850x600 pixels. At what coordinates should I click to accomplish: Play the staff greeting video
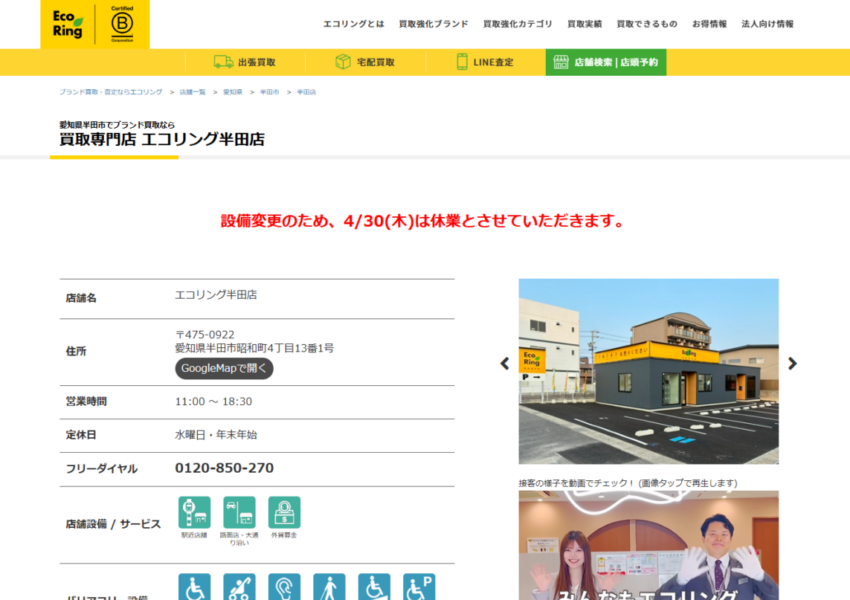click(648, 545)
